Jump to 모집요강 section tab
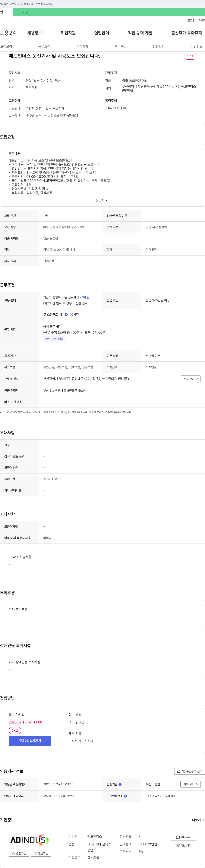The height and width of the screenshot is (868, 205). 6,46
